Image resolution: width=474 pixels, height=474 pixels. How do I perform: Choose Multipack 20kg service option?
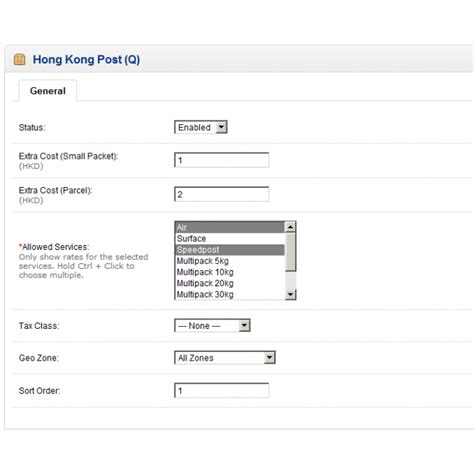[x=230, y=283]
